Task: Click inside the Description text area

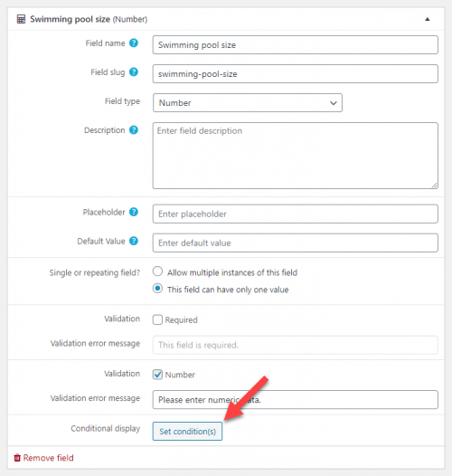Action: (x=296, y=156)
